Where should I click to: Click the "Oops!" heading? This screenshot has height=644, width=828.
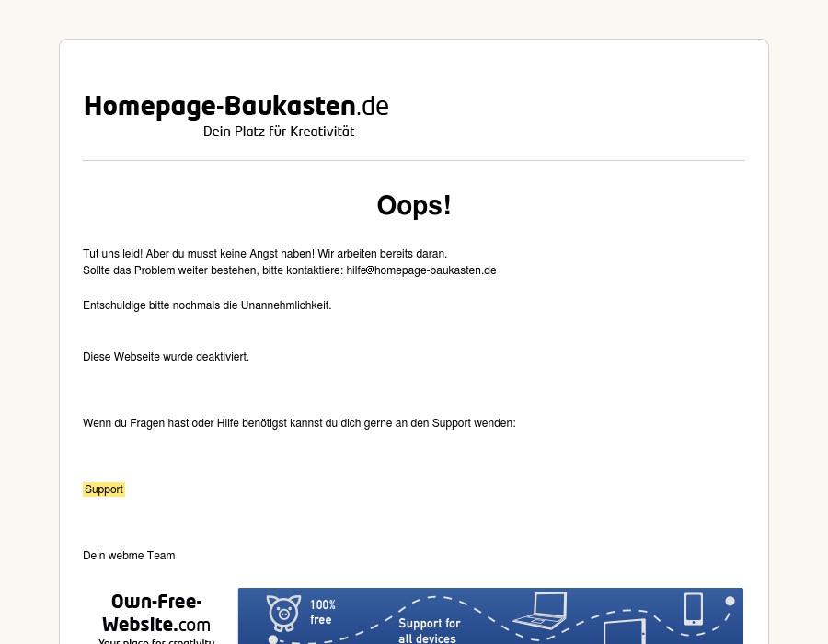414,205
